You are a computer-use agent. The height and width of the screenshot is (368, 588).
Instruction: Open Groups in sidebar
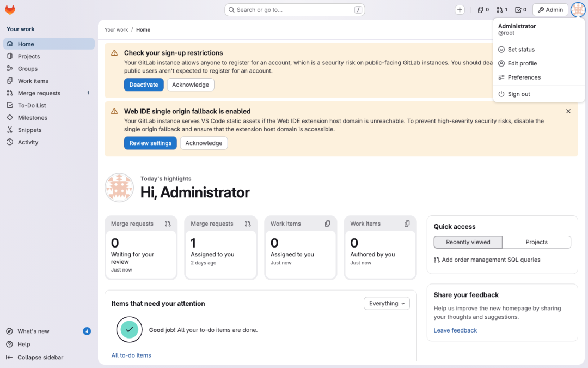point(49,69)
